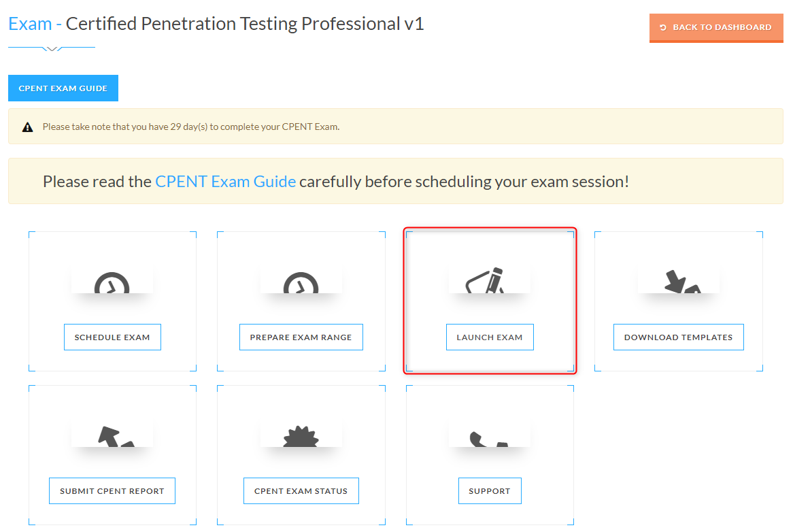Go back using Back to Dashboard button
The width and height of the screenshot is (793, 532).
coord(716,28)
